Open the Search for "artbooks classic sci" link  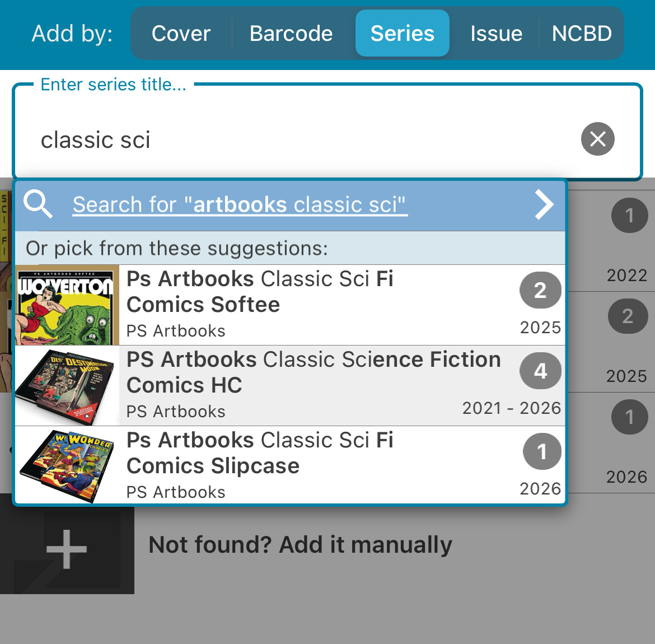pyautogui.click(x=240, y=205)
